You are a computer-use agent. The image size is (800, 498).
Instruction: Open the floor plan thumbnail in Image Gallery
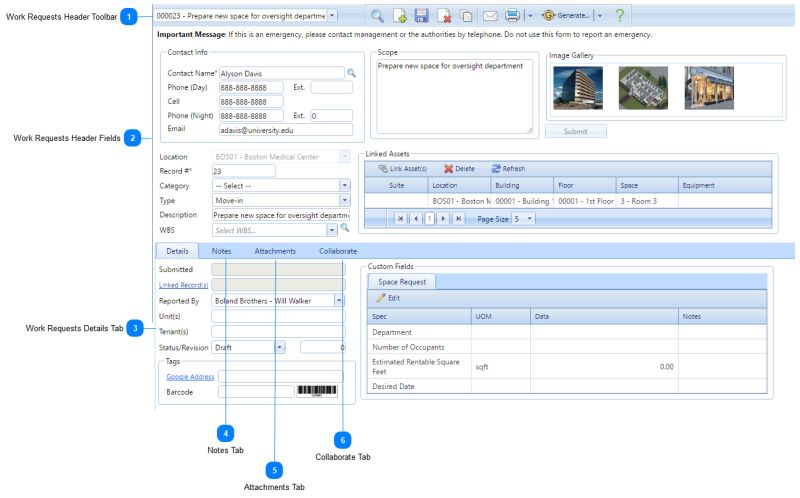pyautogui.click(x=643, y=88)
